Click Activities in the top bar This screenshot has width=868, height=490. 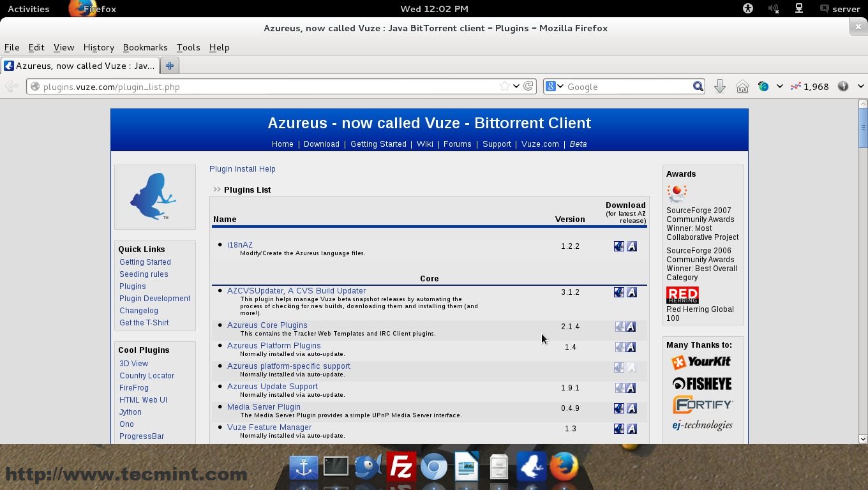click(28, 9)
